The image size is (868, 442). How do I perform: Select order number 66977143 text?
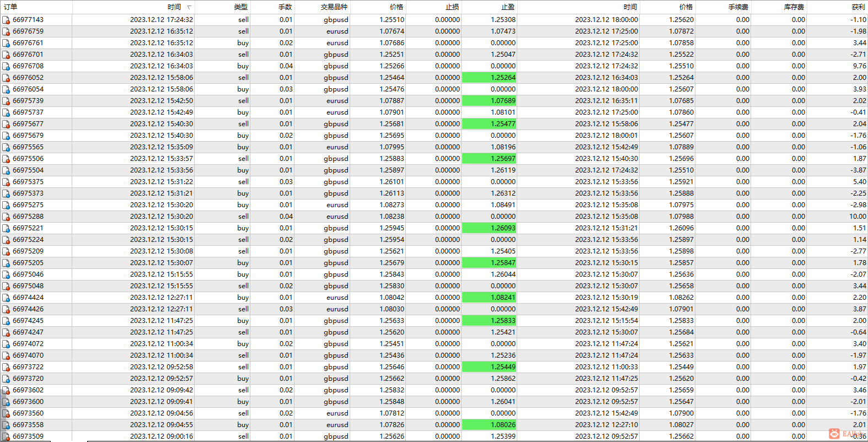(28, 20)
